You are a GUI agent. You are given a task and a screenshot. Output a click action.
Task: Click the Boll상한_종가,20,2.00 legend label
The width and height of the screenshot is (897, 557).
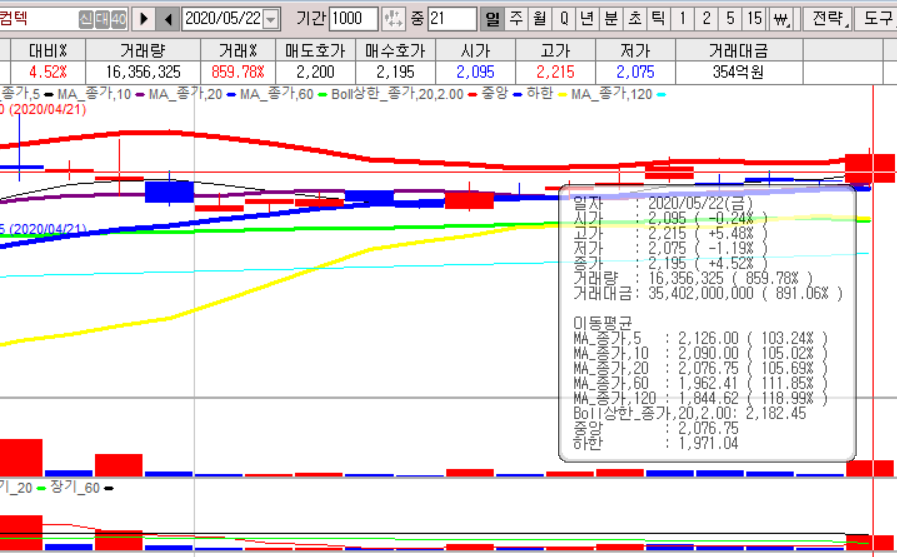point(397,94)
